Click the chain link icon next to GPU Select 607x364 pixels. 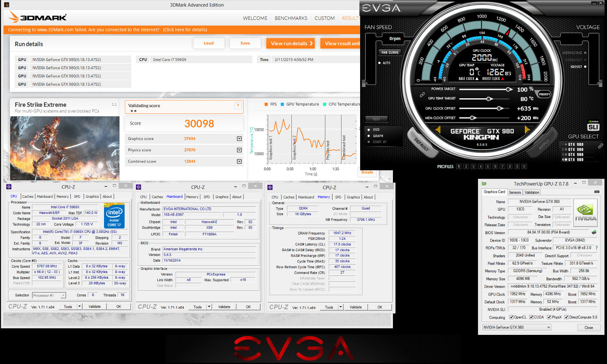pos(601,146)
